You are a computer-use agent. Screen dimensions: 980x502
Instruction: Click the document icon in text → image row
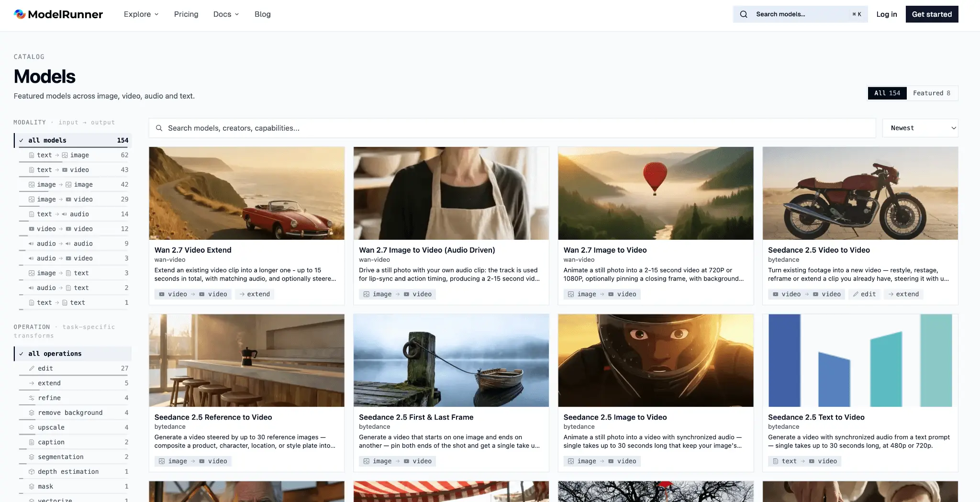[32, 155]
